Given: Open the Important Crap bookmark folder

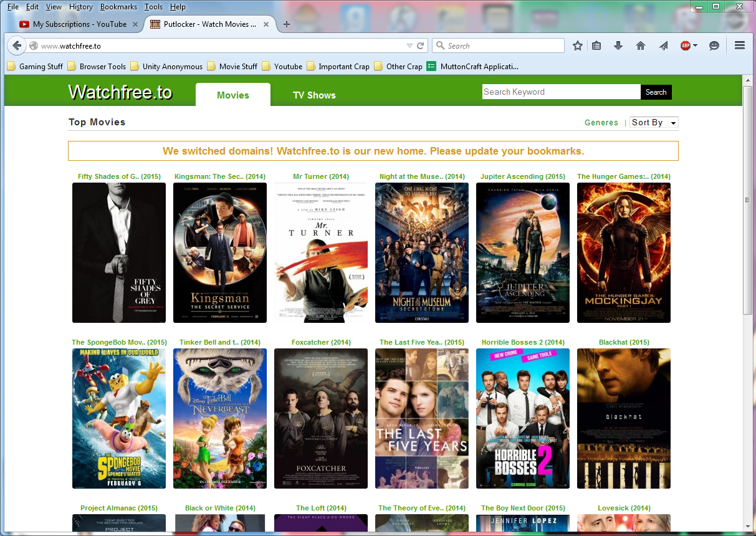Looking at the screenshot, I should [x=338, y=66].
